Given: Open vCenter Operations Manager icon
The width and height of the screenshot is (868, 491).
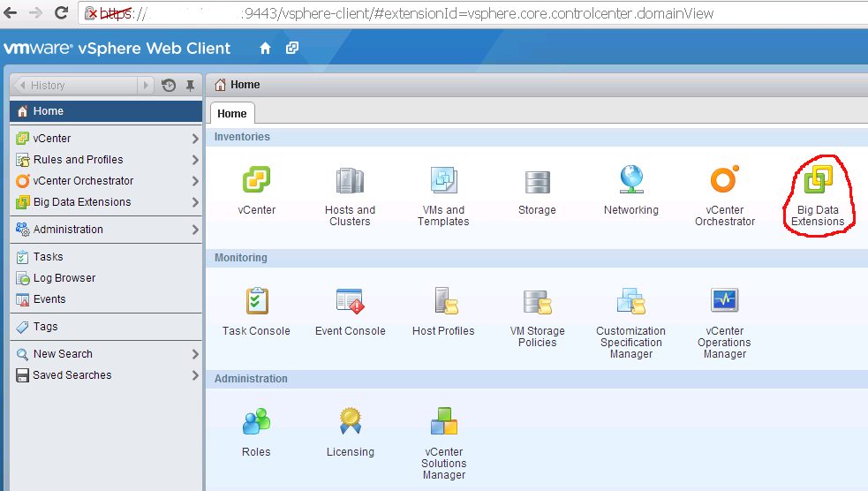Looking at the screenshot, I should [x=724, y=302].
